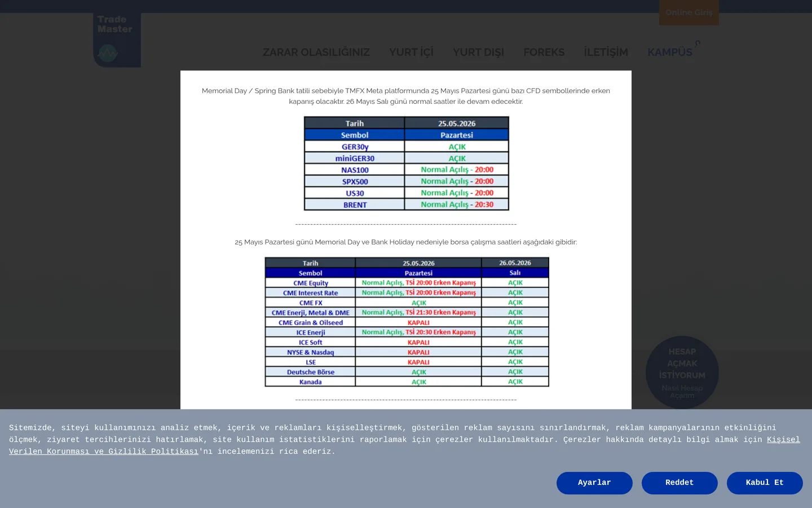Image resolution: width=812 pixels, height=508 pixels.
Task: Click the Memorial Day announcement paragraph
Action: (x=406, y=96)
